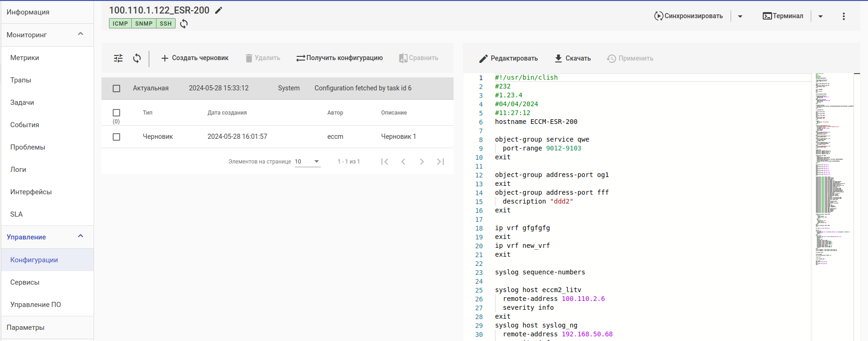Select the Черновик 1 row checkbox
Viewport: 868px width, 341px height.
tap(116, 137)
